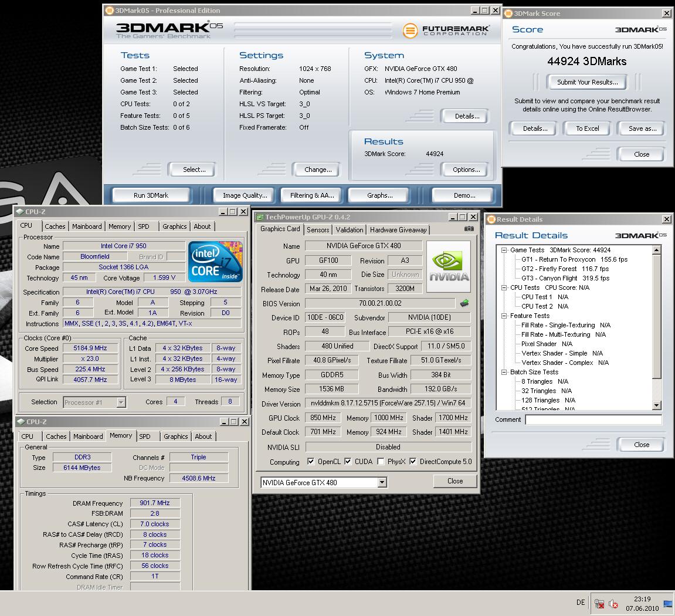Collapse the Feature Tests tree node
This screenshot has width=675, height=616.
[x=504, y=316]
